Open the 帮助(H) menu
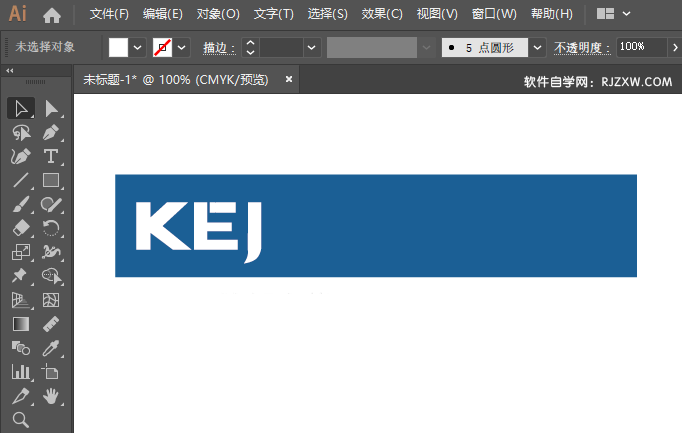Viewport: 682px width, 433px height. (552, 14)
